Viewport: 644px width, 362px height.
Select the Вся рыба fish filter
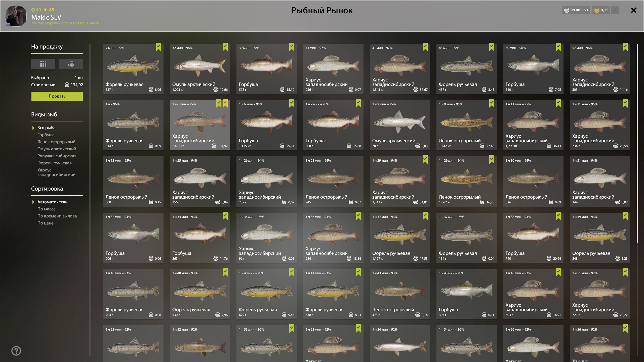(x=46, y=128)
